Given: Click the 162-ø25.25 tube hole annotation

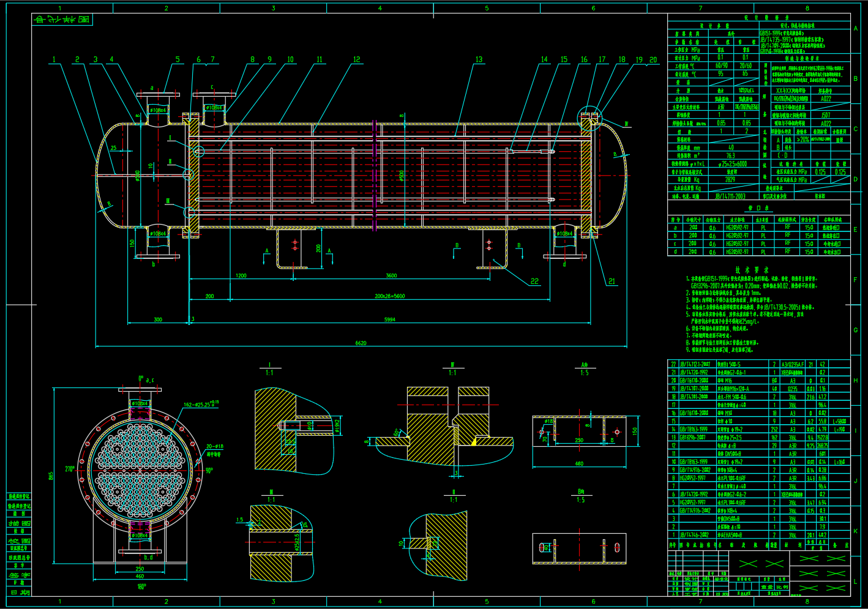Looking at the screenshot, I should click(x=201, y=405).
